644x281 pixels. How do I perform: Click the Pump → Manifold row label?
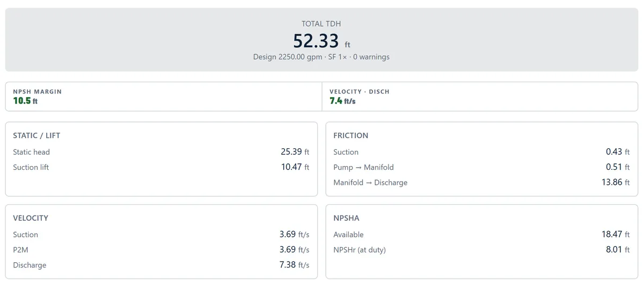tap(363, 167)
